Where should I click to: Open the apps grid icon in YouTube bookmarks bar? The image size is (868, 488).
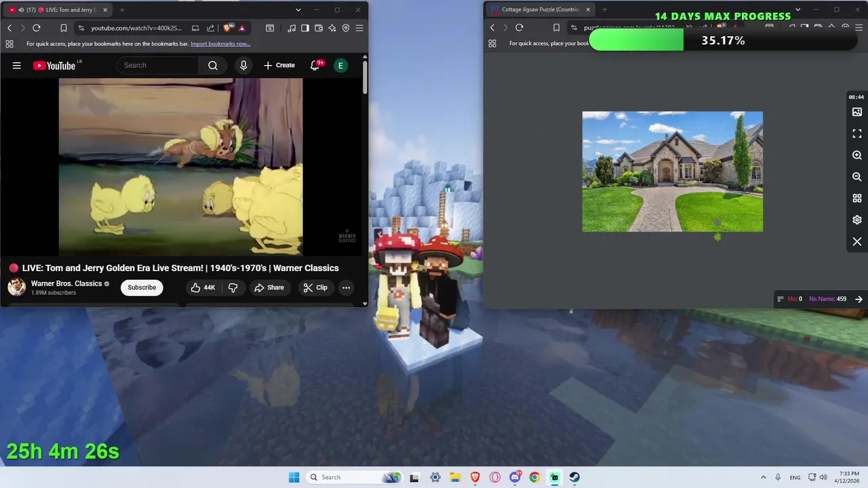(9, 44)
